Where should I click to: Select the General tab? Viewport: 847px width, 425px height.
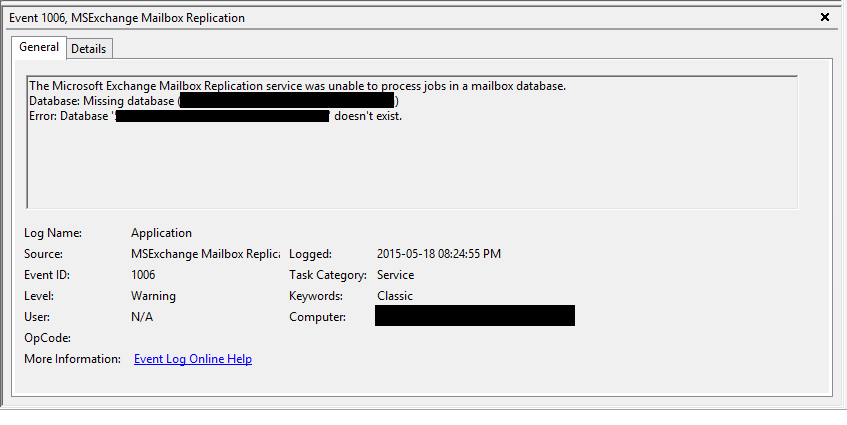pyautogui.click(x=39, y=47)
